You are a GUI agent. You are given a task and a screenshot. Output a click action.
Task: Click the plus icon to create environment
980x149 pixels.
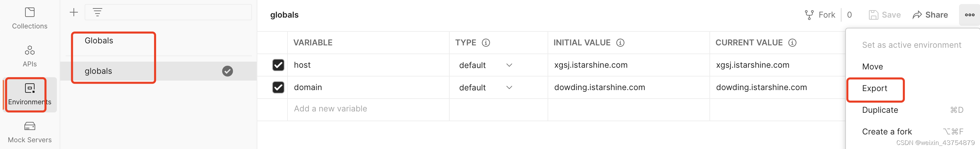point(74,13)
